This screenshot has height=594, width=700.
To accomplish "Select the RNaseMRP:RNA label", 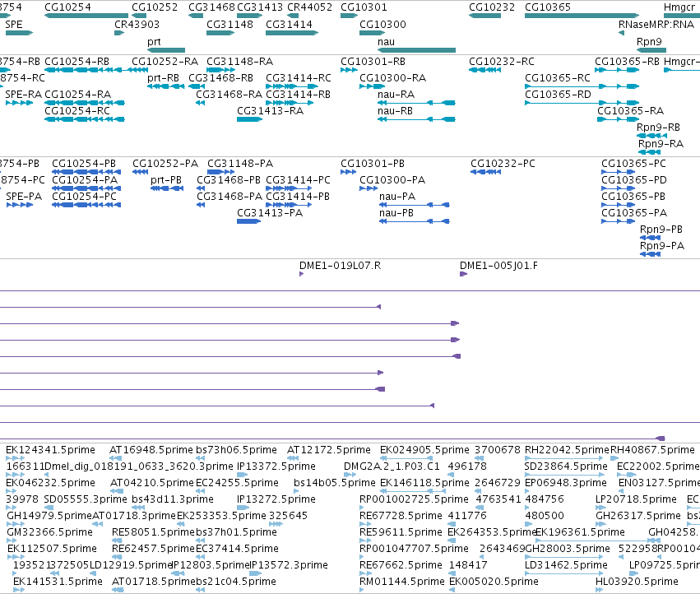I will tap(656, 24).
